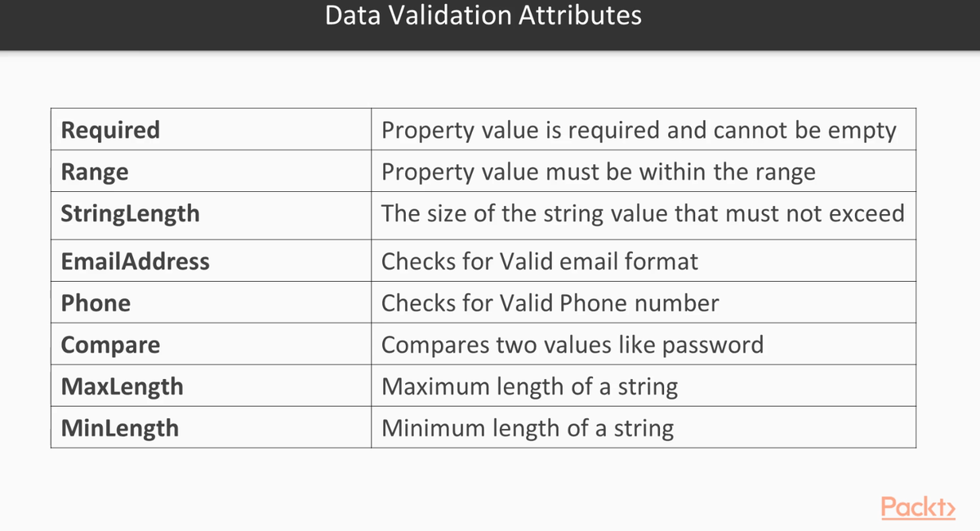Click the StringLength attribute name
The width and height of the screenshot is (980, 531).
click(131, 213)
